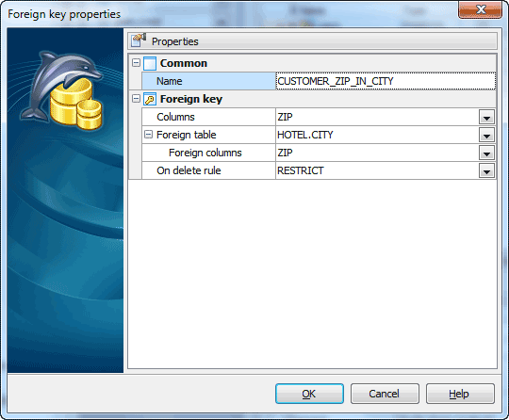
Task: Click the Name field with CUSTOMER_ZIP_IN_CITY
Action: click(x=386, y=81)
